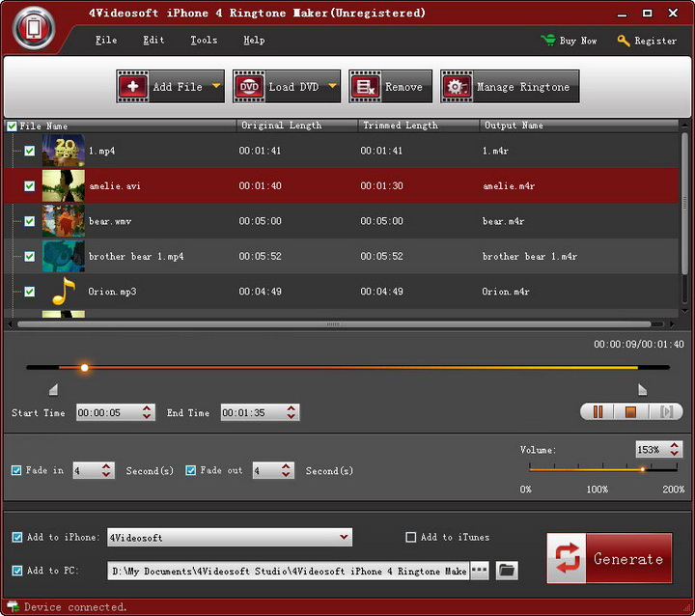Click the file list horizontal scrollbar
Image resolution: width=695 pixels, height=616 pixels.
(x=334, y=324)
